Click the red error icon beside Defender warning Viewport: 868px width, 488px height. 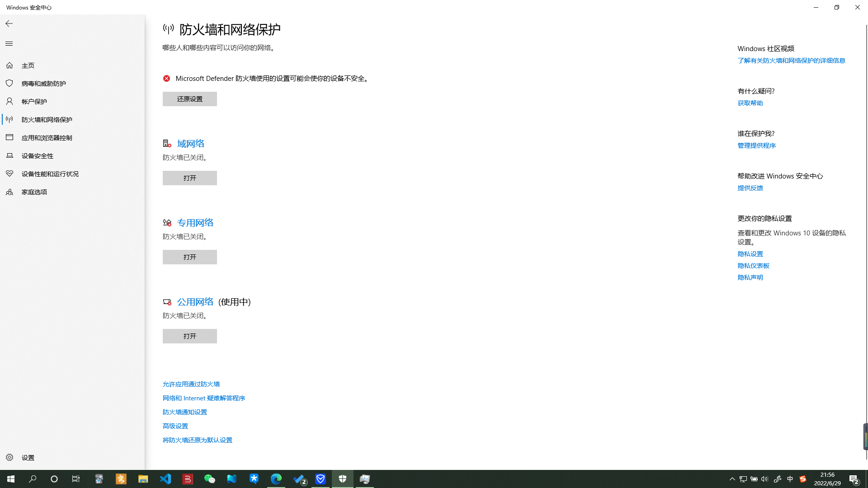tap(166, 79)
